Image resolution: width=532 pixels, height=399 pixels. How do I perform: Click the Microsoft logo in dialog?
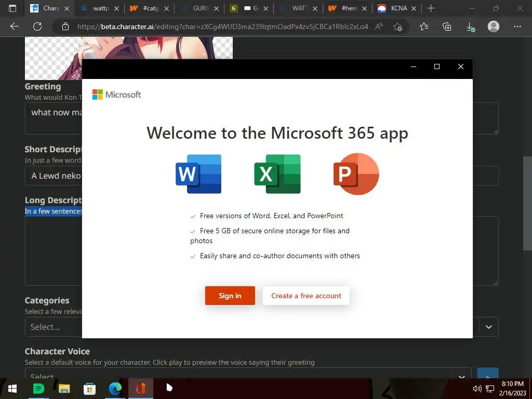[116, 95]
